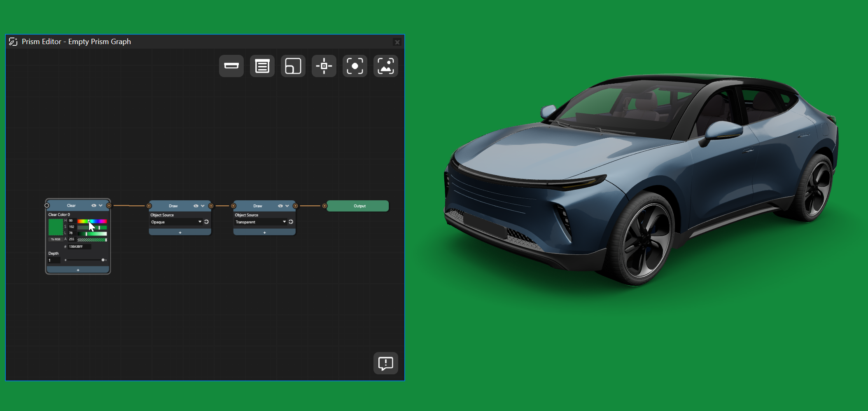Click the S value field showing 192
Viewport: 868px width, 411px height.
pyautogui.click(x=72, y=227)
